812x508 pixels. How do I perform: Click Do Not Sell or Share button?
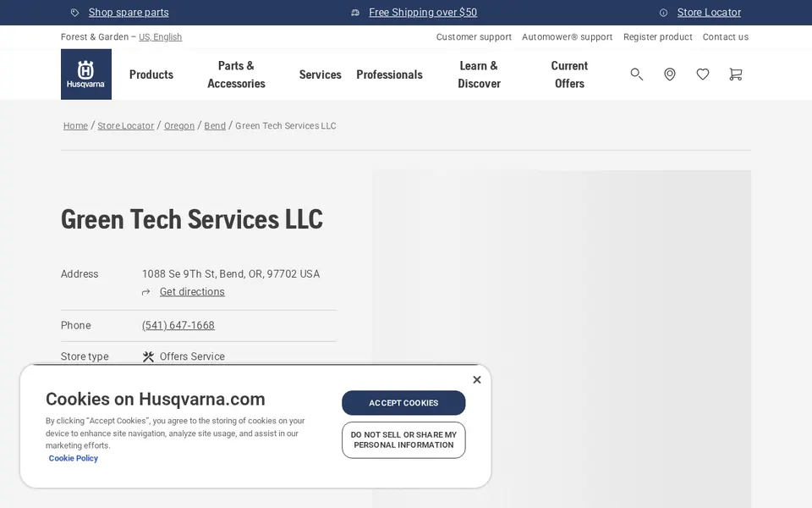point(403,440)
